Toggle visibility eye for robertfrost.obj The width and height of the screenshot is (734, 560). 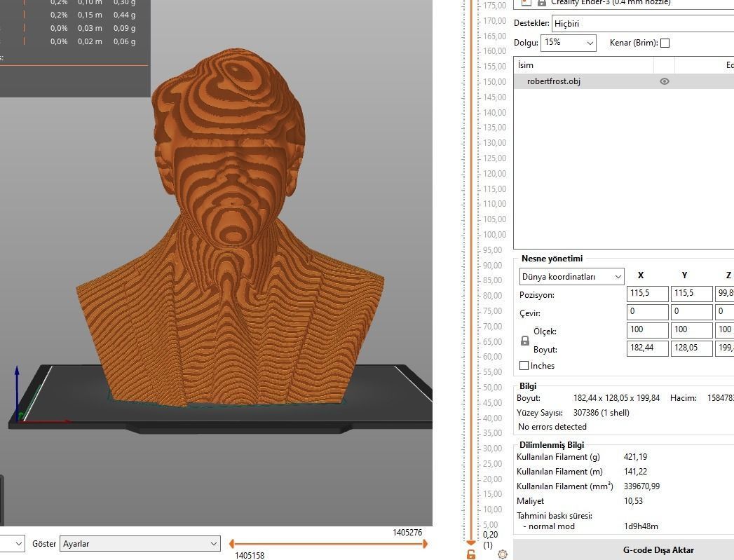(x=665, y=81)
